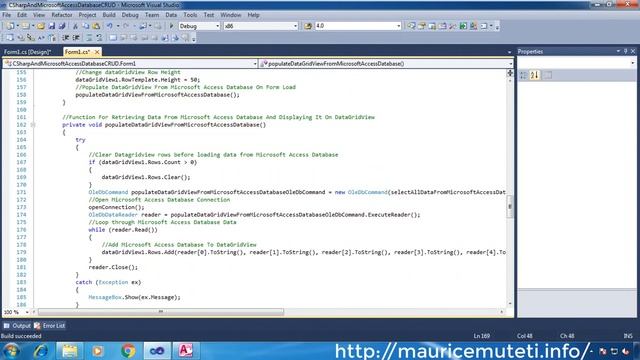Screen dimensions: 640x360
Task: Click the Increase Indent icon
Action: pos(76,38)
